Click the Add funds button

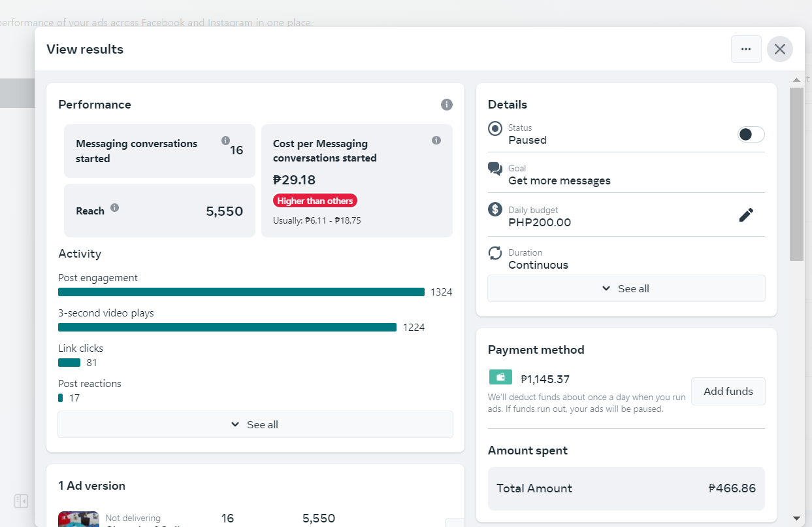[728, 392]
